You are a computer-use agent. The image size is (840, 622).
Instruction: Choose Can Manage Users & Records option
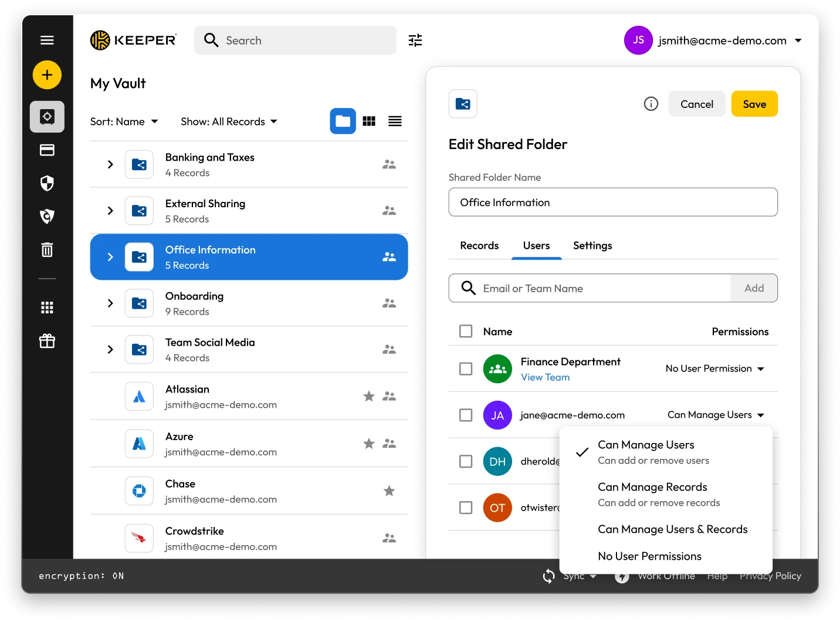tap(666, 529)
